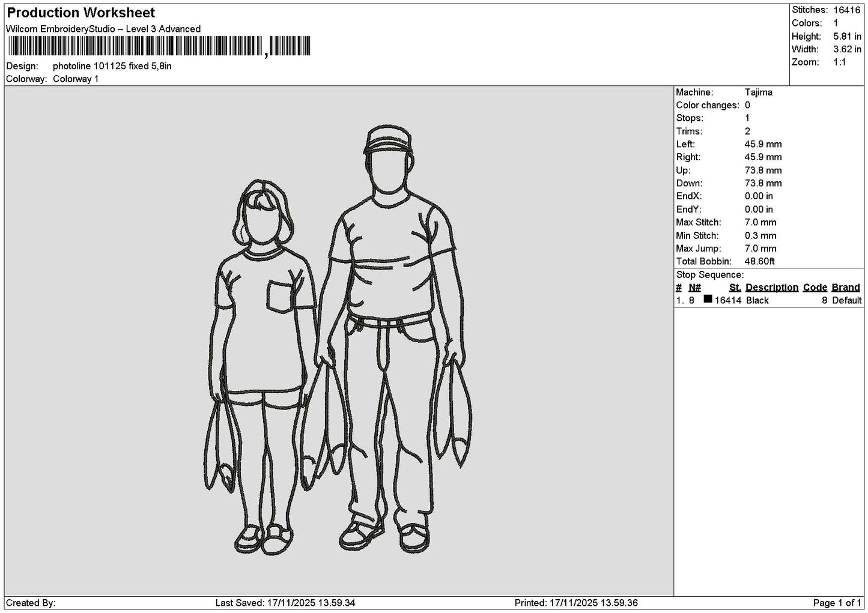Click the Default brand entry
The width and height of the screenshot is (868, 613).
[847, 301]
